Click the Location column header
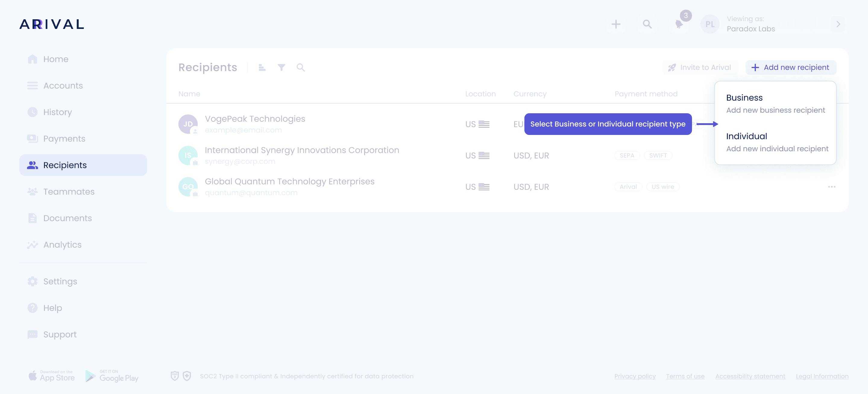This screenshot has height=394, width=868. tap(480, 94)
